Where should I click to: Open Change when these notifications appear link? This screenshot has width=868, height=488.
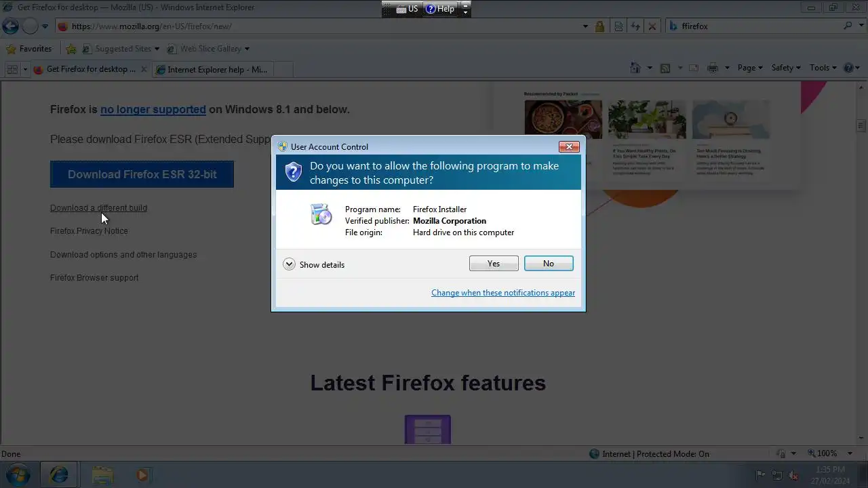click(x=503, y=293)
